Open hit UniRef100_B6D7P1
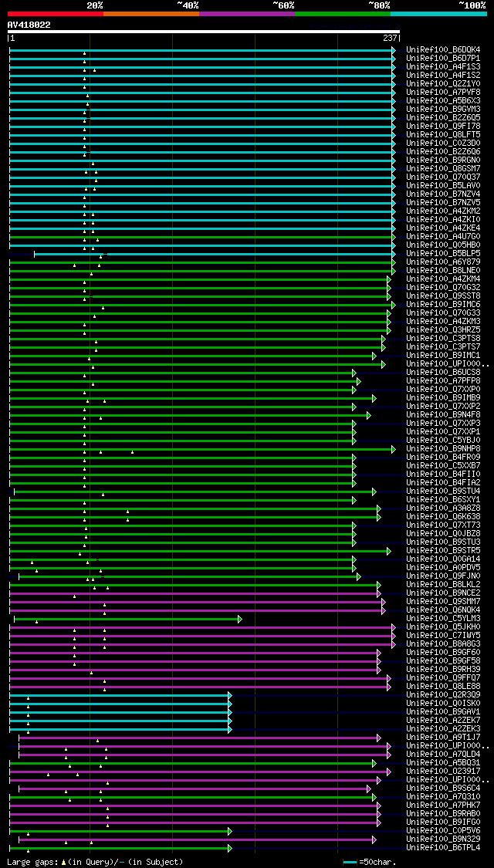 [443, 58]
